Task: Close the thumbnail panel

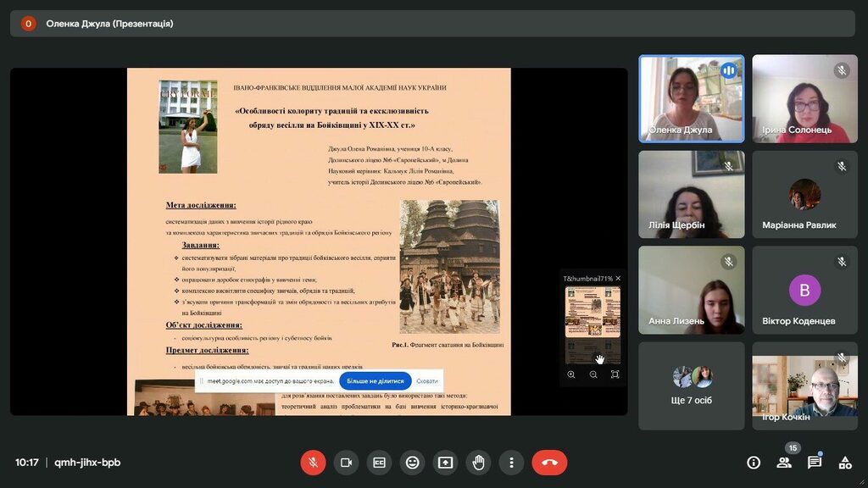Action: coord(618,278)
